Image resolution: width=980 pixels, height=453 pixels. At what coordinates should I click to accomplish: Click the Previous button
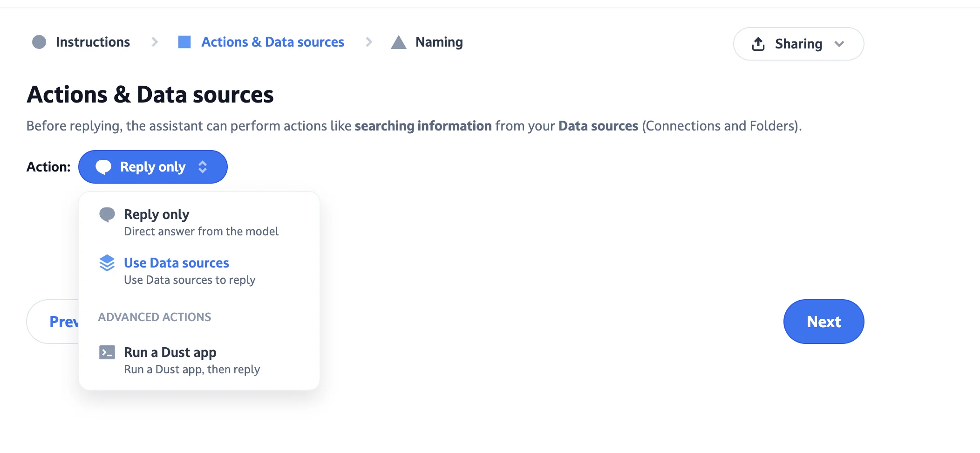pyautogui.click(x=53, y=322)
